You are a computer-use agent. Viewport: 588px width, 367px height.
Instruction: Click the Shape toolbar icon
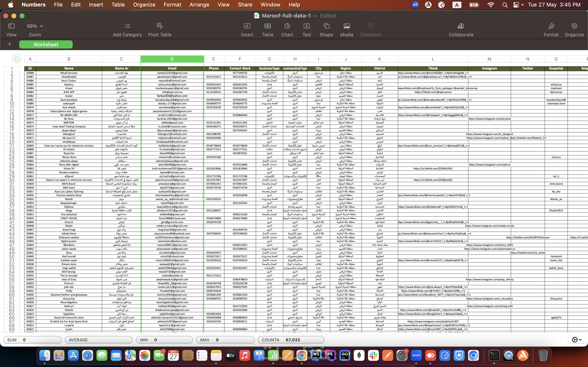pyautogui.click(x=326, y=26)
